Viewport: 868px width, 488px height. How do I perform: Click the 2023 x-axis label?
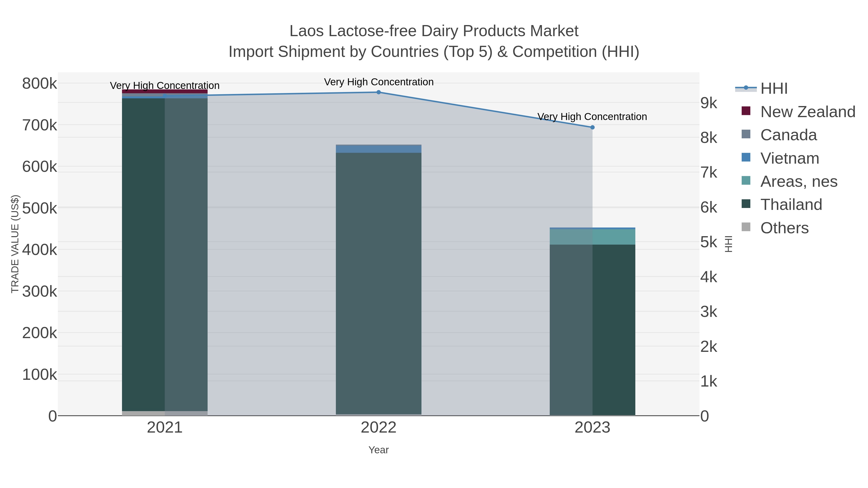pos(592,428)
